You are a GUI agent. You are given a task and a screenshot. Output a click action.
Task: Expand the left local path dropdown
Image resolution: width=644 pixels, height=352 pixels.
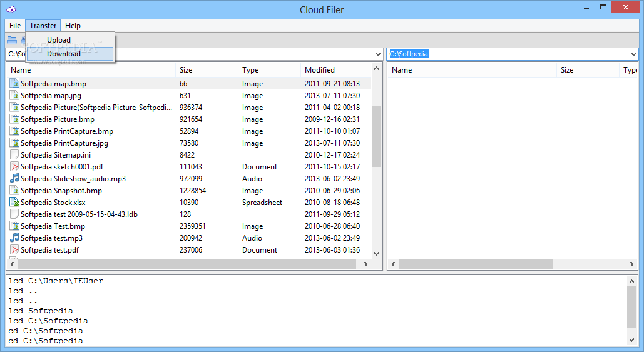coord(378,54)
